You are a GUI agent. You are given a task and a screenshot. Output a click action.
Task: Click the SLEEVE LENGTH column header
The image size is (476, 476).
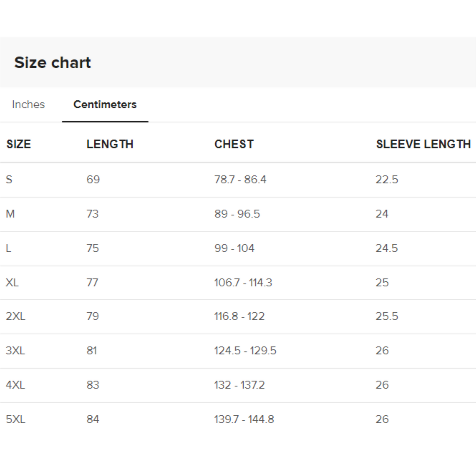tap(424, 144)
